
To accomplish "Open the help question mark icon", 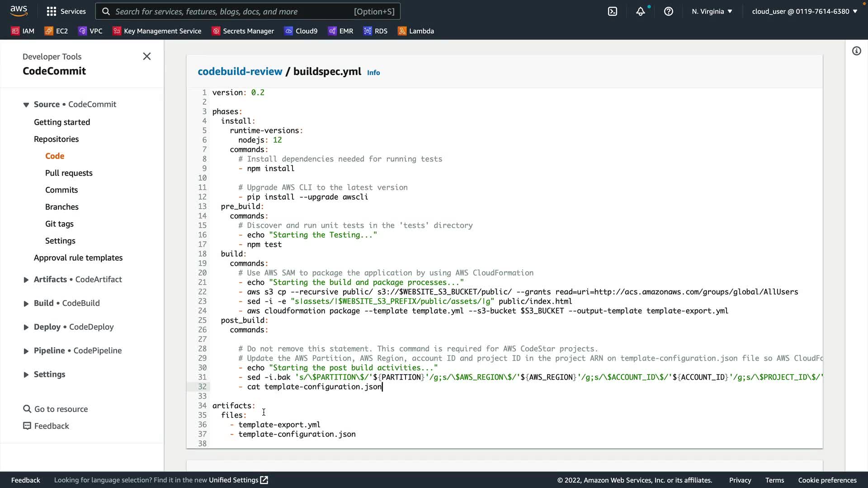I will 668,11.
